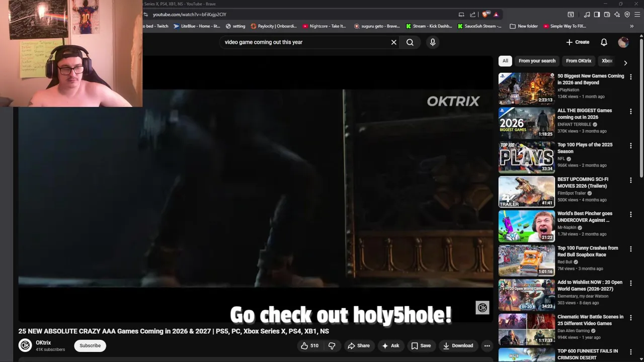Open options for World's Best Pincher video

tap(630, 214)
